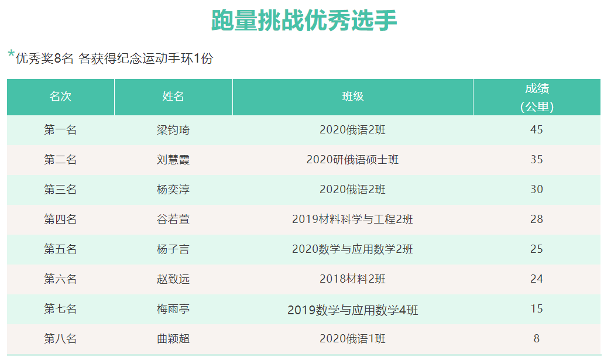Click the score 45 cell
The image size is (604, 364).
click(537, 130)
